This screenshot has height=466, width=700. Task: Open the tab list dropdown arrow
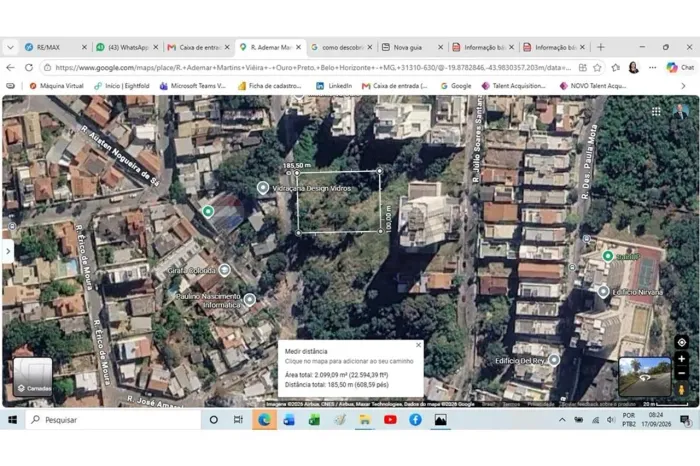[x=10, y=47]
